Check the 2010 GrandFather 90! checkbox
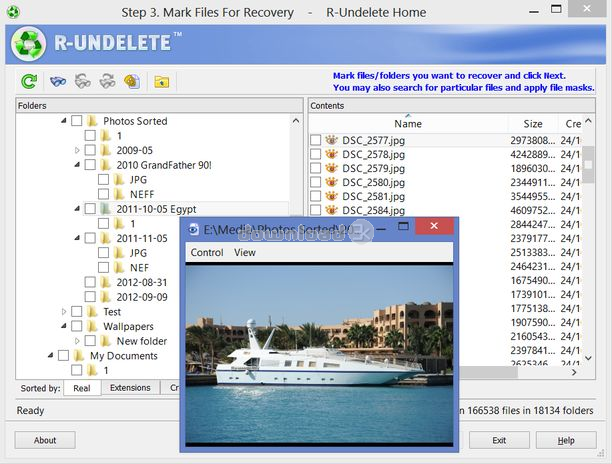The image size is (612, 464). click(x=90, y=165)
